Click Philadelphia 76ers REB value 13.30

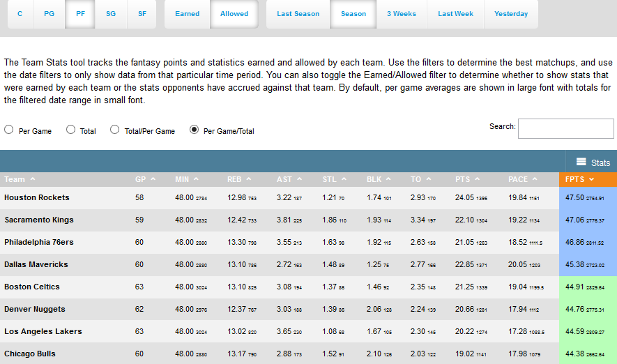[236, 243]
